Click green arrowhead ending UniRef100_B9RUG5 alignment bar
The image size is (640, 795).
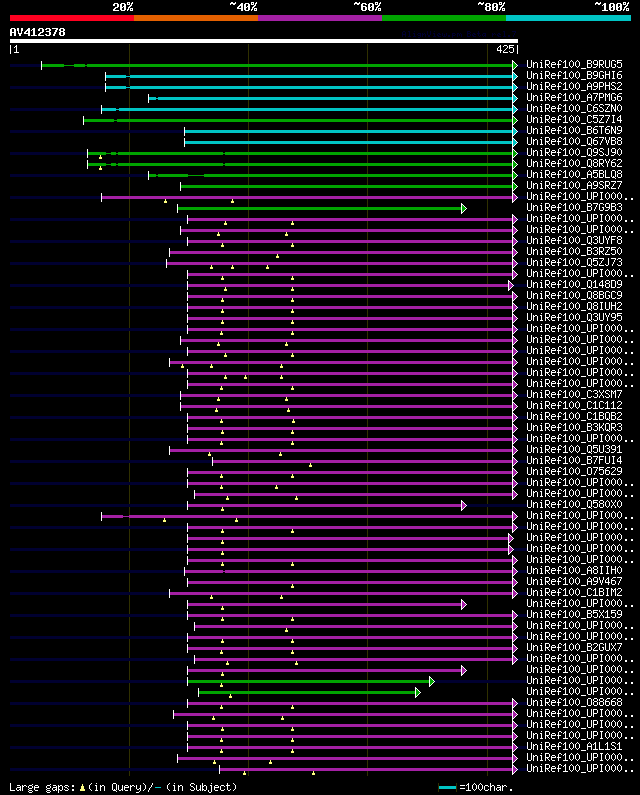pos(515,65)
